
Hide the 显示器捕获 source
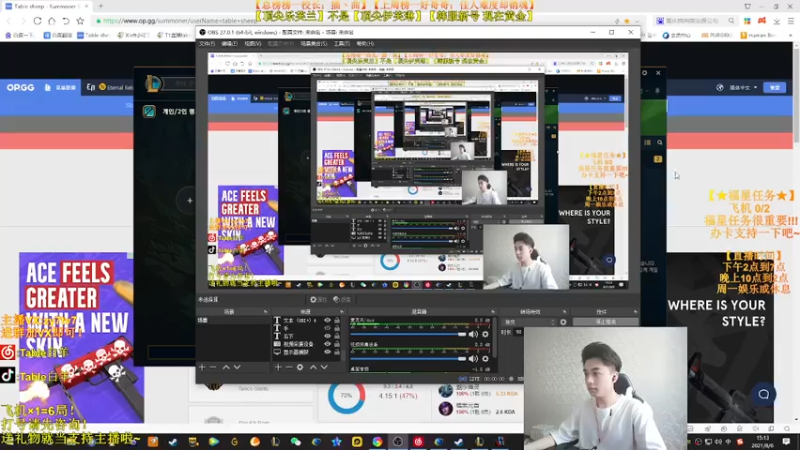[328, 352]
